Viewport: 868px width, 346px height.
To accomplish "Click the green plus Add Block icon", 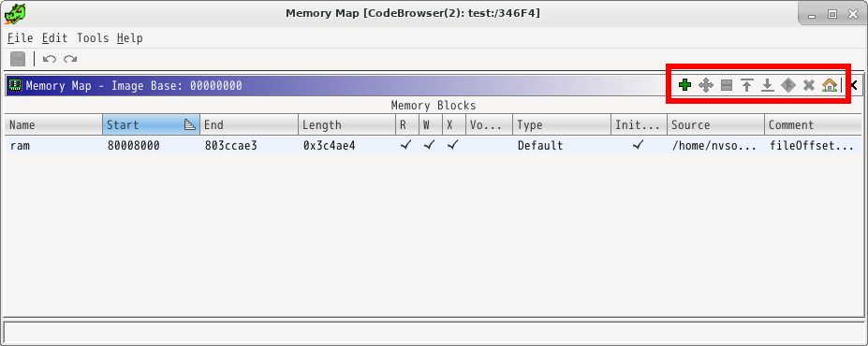I will pyautogui.click(x=684, y=85).
